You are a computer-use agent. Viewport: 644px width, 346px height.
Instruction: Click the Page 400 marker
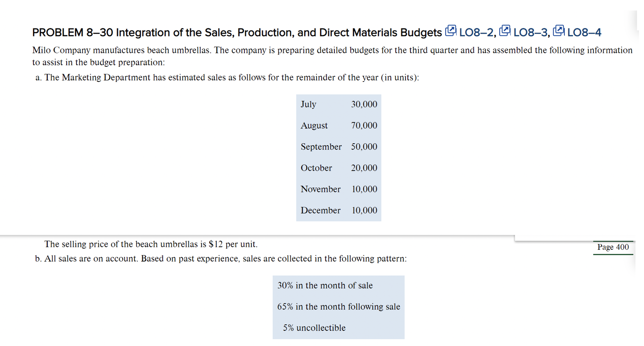(x=613, y=247)
